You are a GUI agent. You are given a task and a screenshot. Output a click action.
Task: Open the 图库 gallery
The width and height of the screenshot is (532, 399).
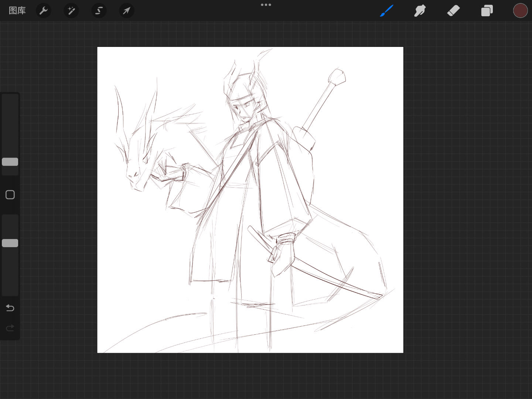17,11
